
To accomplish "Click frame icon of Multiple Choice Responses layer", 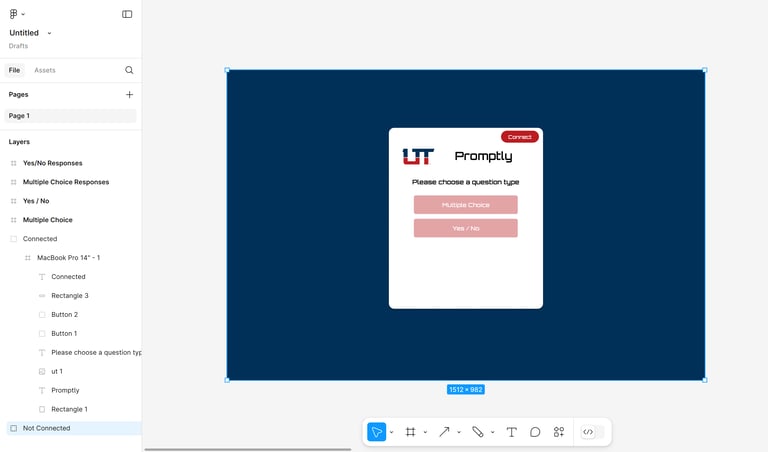I will [14, 182].
